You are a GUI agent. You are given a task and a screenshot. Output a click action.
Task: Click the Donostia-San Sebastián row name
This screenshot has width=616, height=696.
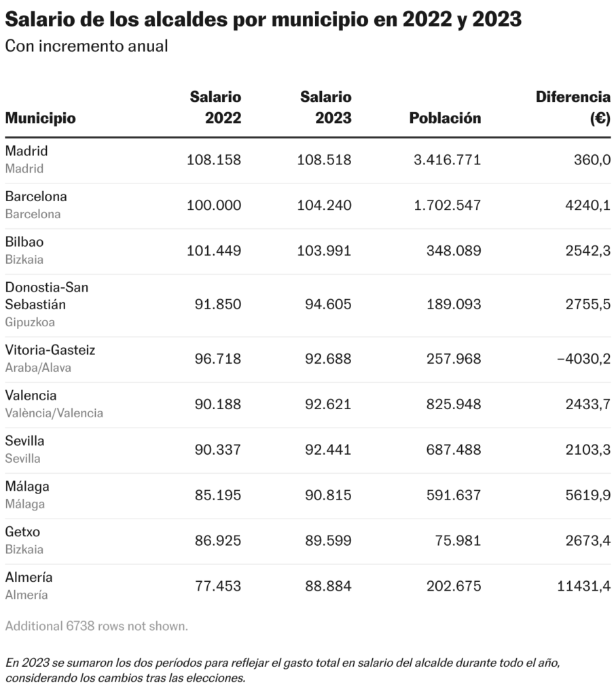point(46,296)
